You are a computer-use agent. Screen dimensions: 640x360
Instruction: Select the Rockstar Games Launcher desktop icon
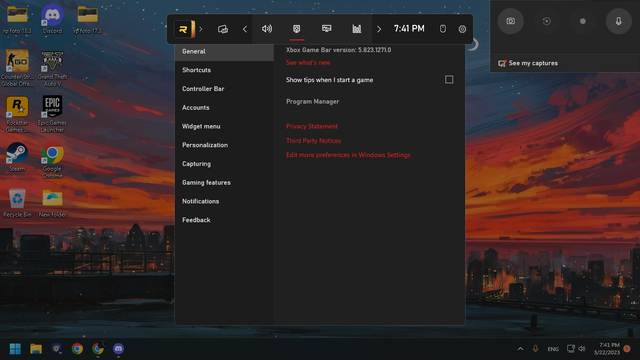pos(17,114)
